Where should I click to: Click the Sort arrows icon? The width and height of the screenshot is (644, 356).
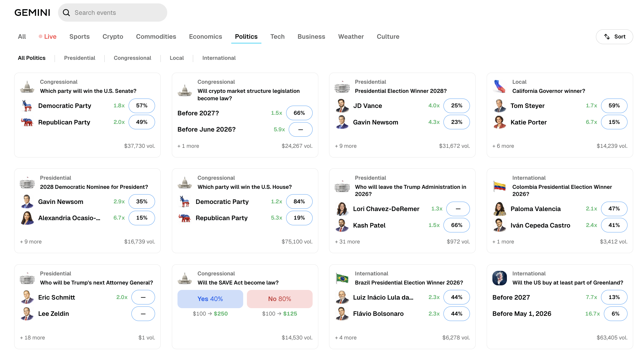607,37
